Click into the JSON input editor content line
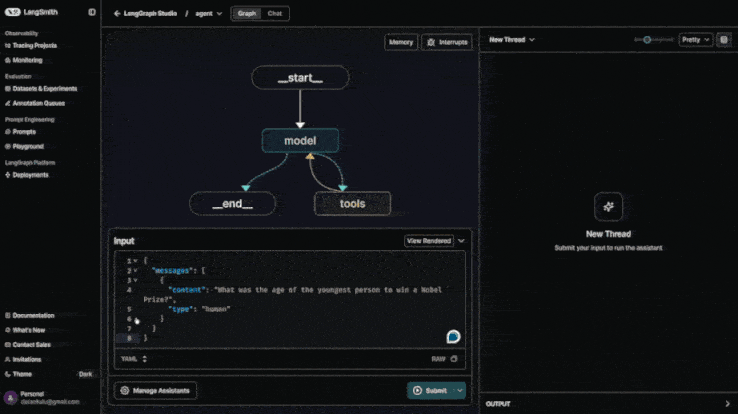The height and width of the screenshot is (414, 738). [292, 295]
